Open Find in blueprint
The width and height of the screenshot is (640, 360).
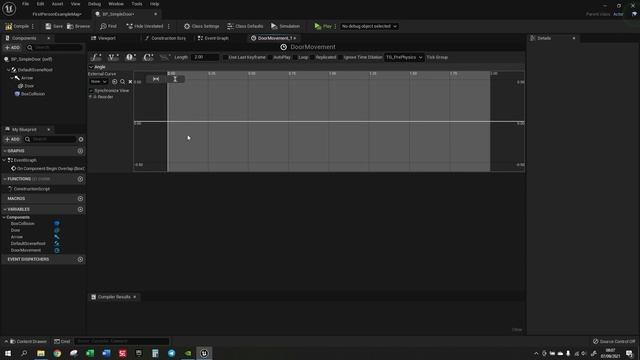(109, 26)
